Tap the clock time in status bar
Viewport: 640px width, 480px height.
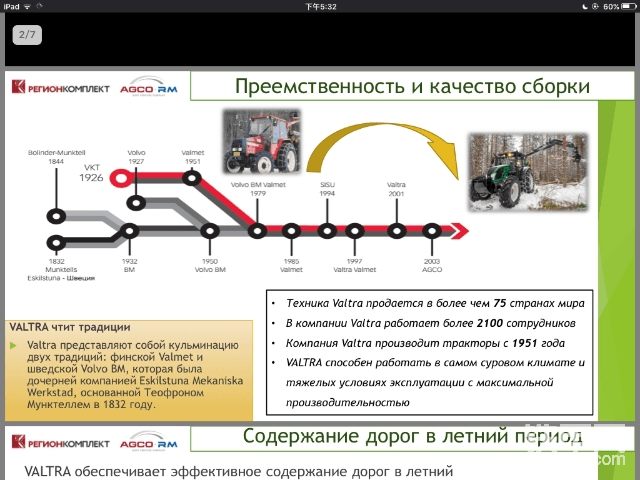[x=321, y=7]
